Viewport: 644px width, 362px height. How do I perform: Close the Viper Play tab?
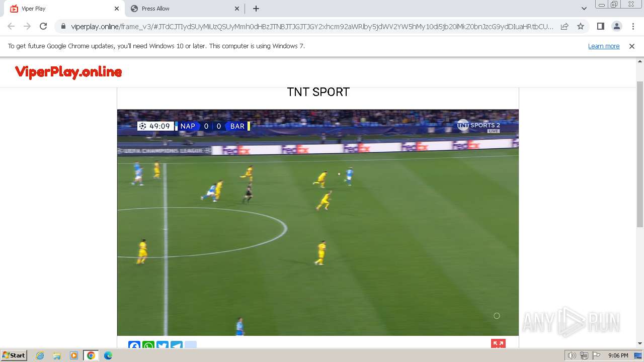coord(117,9)
